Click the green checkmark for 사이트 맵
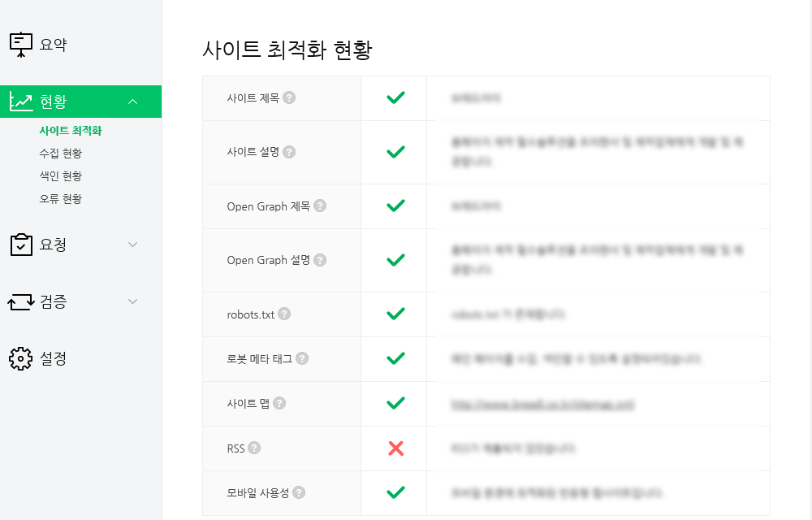The height and width of the screenshot is (520, 812). coord(395,402)
